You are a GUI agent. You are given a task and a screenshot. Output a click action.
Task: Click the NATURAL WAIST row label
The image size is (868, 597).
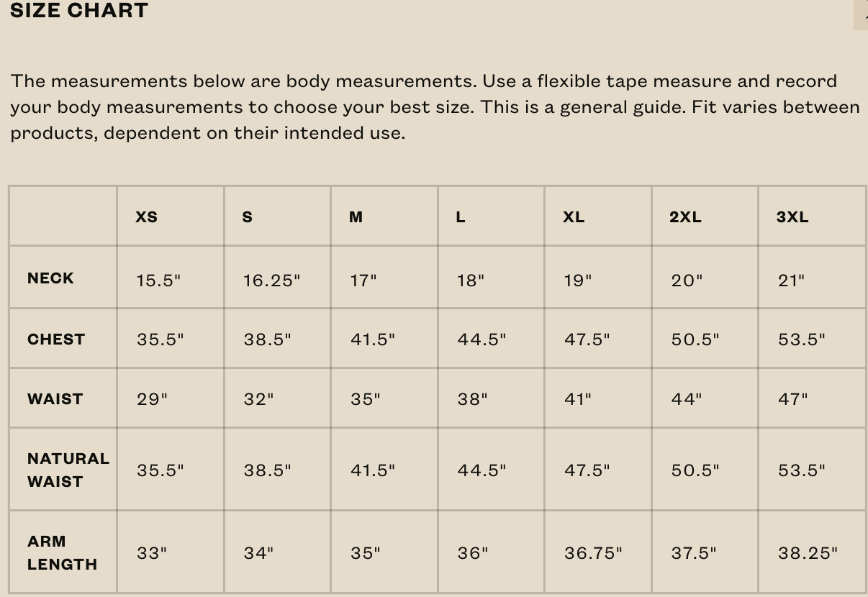pyautogui.click(x=68, y=470)
